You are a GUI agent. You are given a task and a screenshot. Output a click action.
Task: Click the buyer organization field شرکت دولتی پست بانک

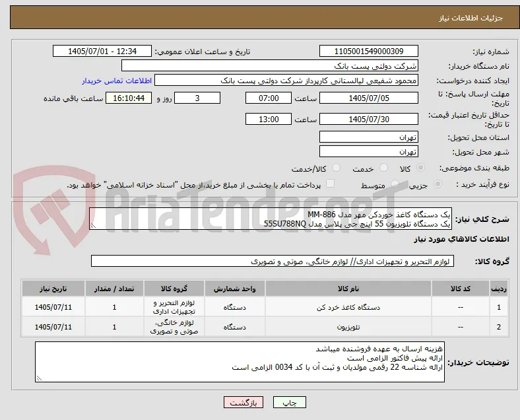point(270,65)
